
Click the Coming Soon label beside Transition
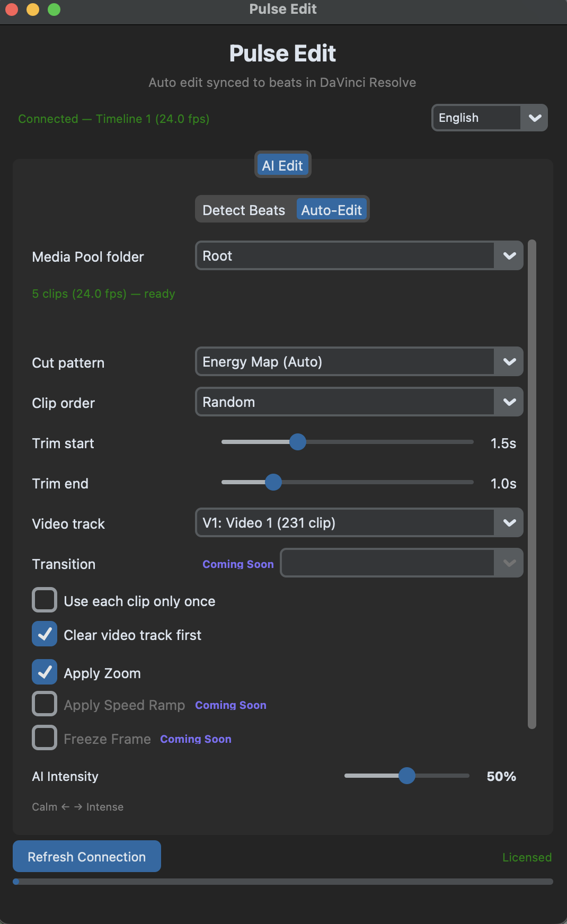click(x=238, y=564)
